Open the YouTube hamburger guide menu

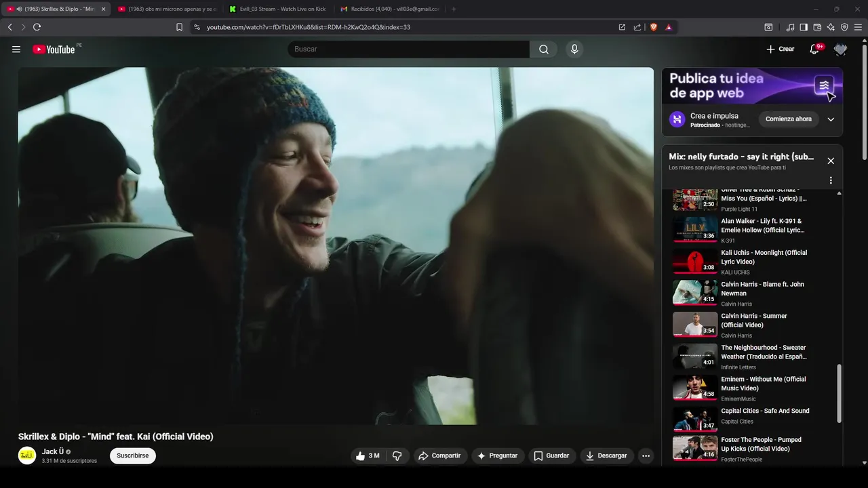click(16, 49)
